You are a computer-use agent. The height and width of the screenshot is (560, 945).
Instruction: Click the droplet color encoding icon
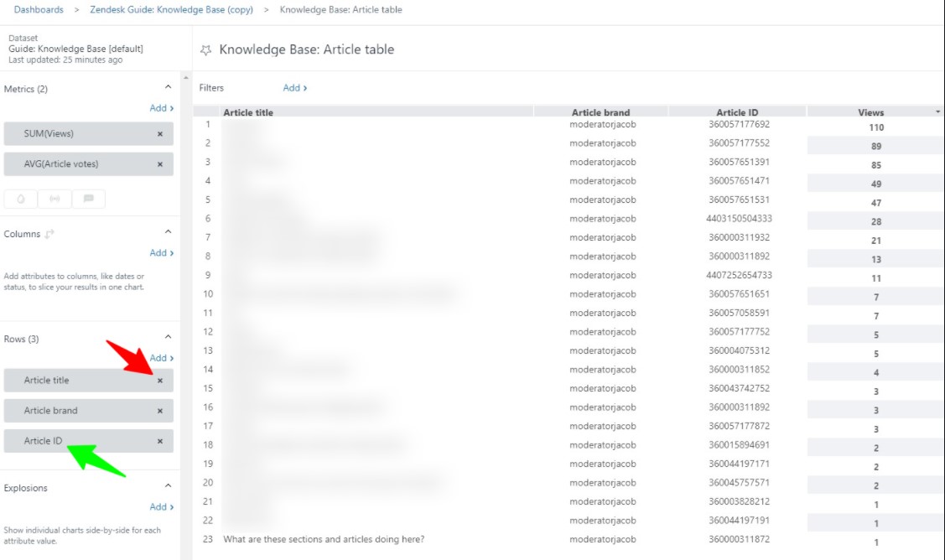(20, 199)
